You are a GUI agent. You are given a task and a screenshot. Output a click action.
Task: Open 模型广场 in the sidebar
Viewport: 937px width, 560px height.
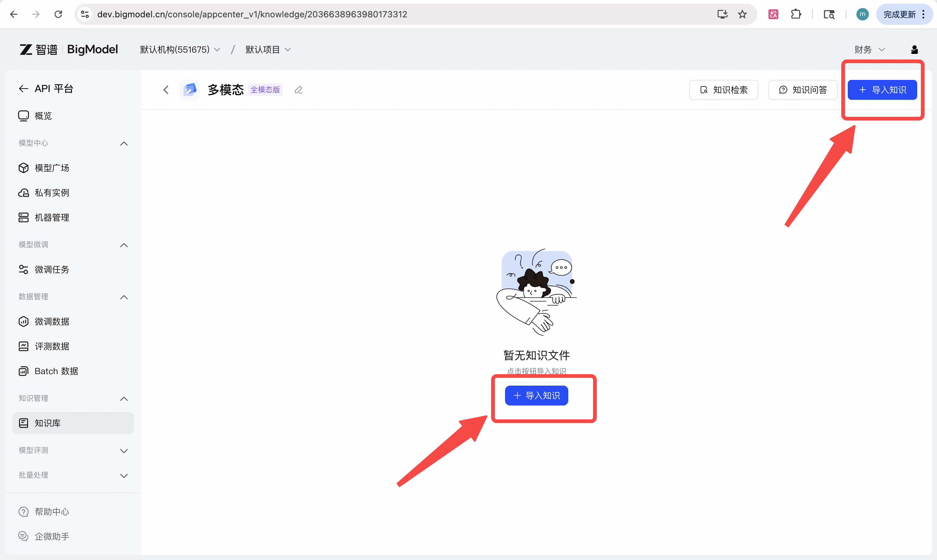point(52,168)
